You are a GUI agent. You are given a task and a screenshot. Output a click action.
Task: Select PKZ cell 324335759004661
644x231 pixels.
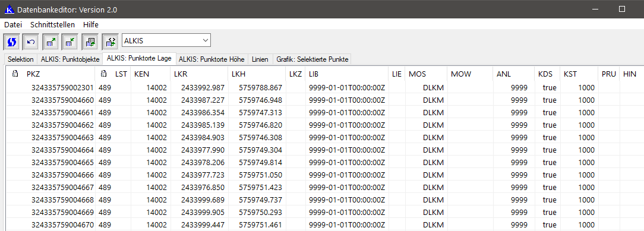62,112
